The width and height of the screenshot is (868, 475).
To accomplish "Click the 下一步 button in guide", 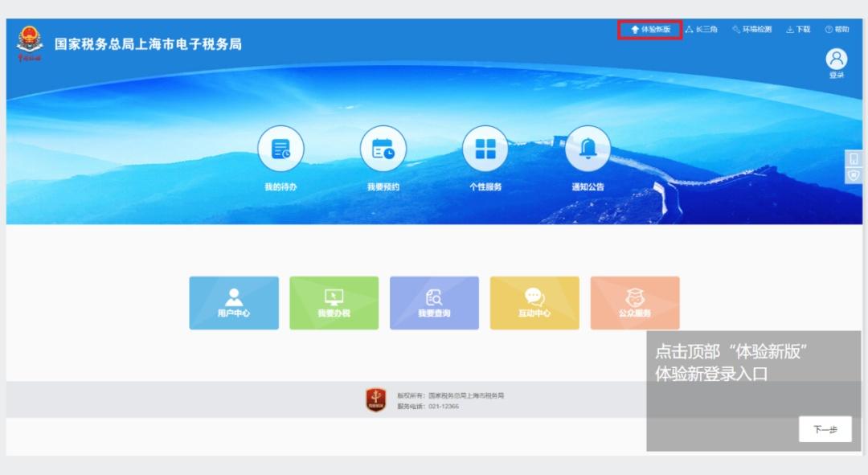I will click(825, 429).
